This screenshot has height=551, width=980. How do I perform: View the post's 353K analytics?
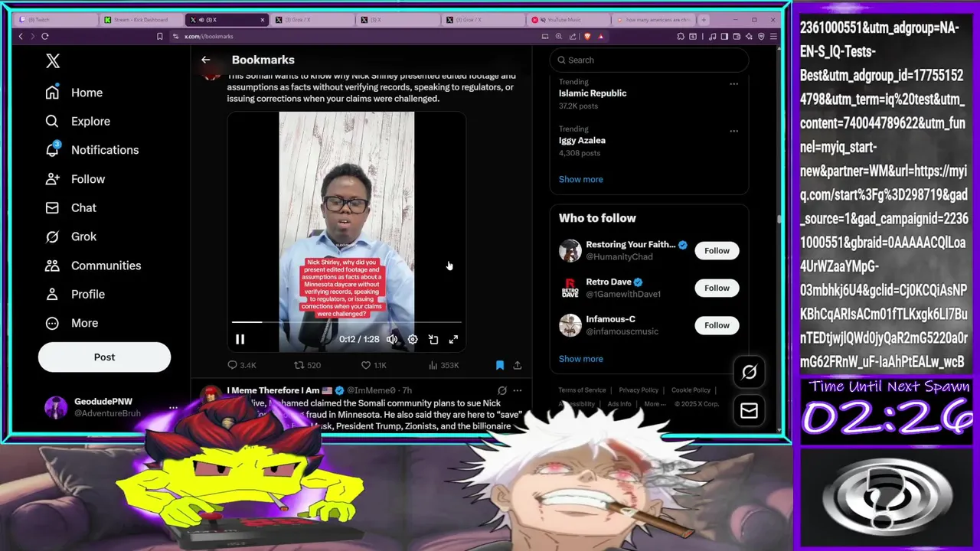[444, 365]
